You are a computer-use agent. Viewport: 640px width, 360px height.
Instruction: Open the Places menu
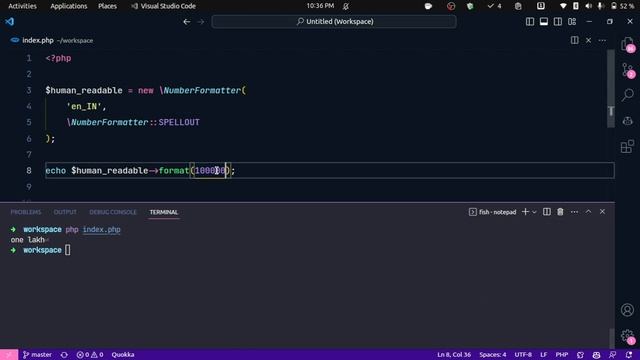(x=107, y=6)
